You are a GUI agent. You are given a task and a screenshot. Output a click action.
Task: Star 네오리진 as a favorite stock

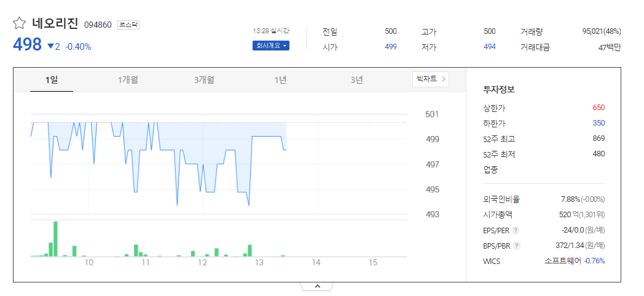19,23
